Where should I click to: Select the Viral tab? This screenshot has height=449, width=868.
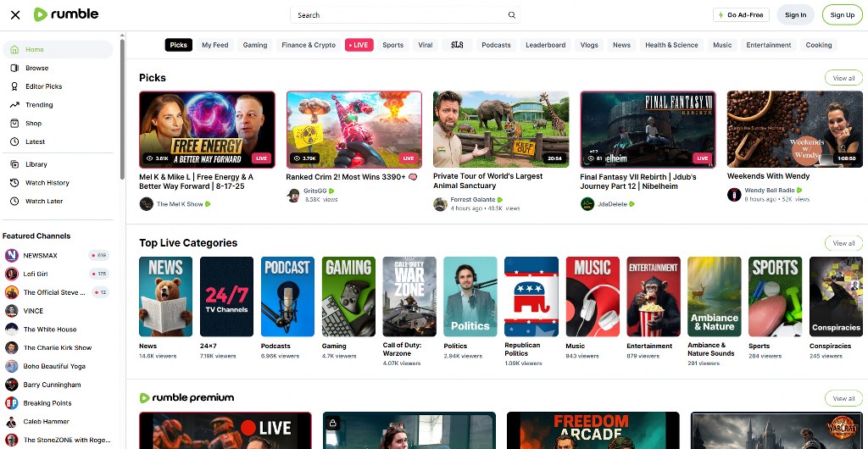[426, 45]
